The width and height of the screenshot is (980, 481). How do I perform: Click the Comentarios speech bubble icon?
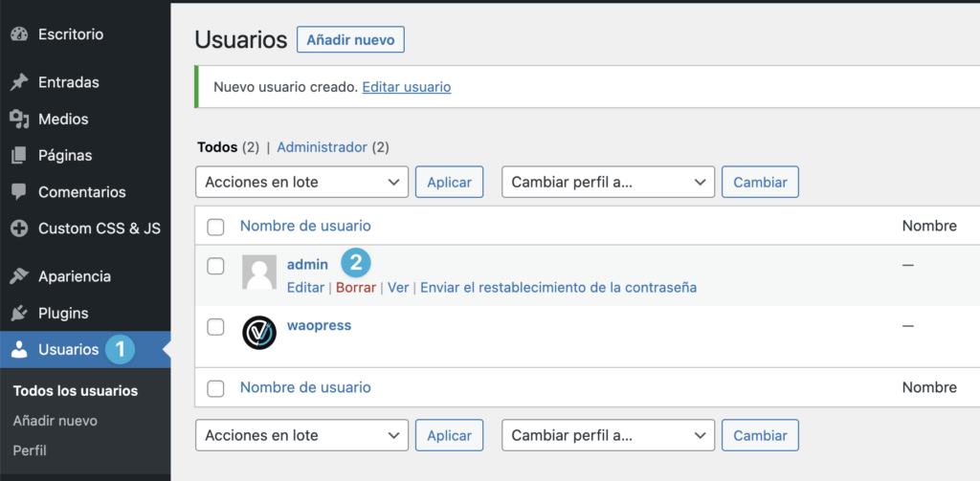click(x=19, y=192)
